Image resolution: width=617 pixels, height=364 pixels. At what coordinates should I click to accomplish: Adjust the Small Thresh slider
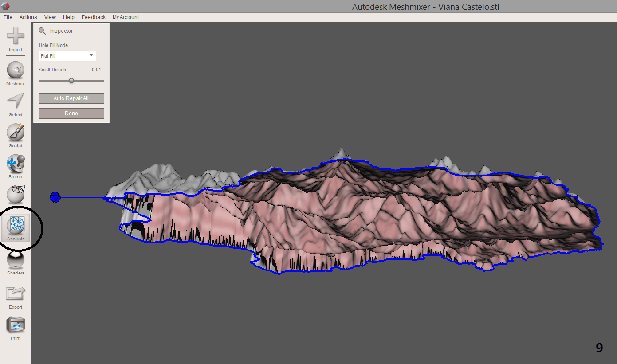point(71,80)
